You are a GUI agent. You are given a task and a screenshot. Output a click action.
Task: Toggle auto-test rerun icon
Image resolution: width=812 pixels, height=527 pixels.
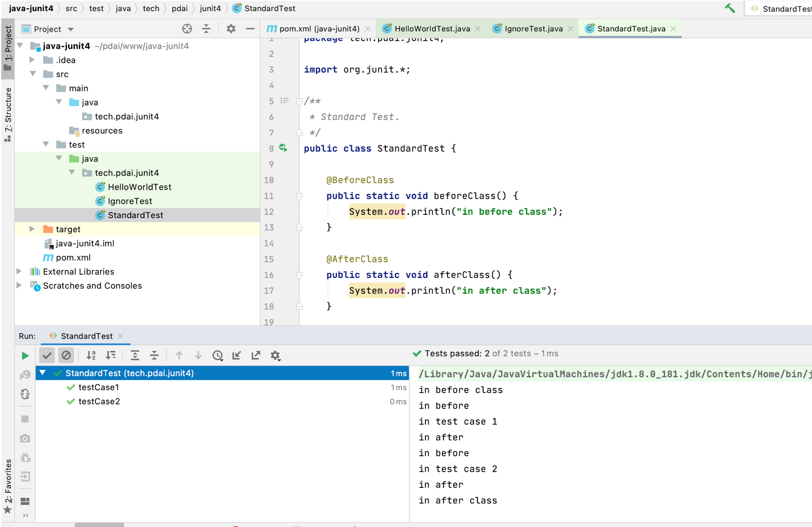pos(25,394)
